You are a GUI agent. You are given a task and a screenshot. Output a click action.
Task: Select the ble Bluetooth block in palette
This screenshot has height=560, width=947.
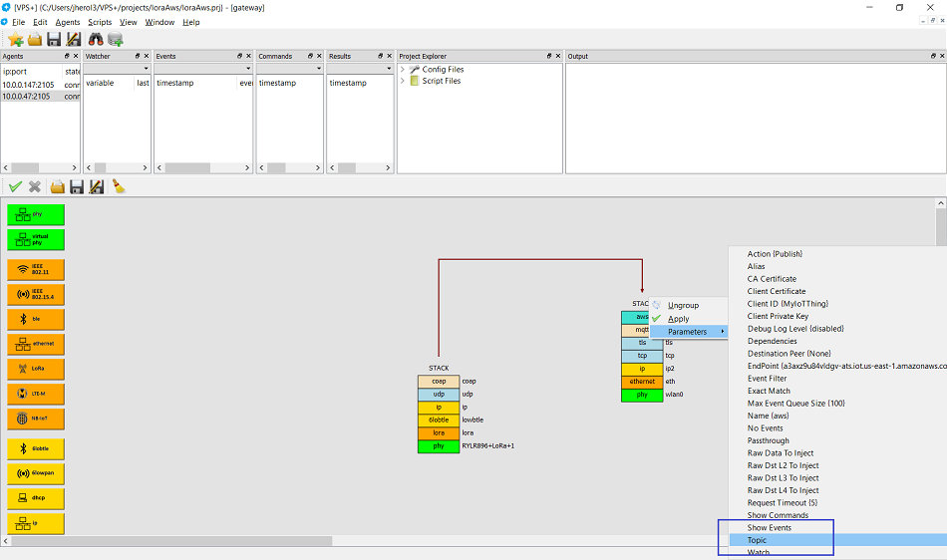click(x=36, y=319)
